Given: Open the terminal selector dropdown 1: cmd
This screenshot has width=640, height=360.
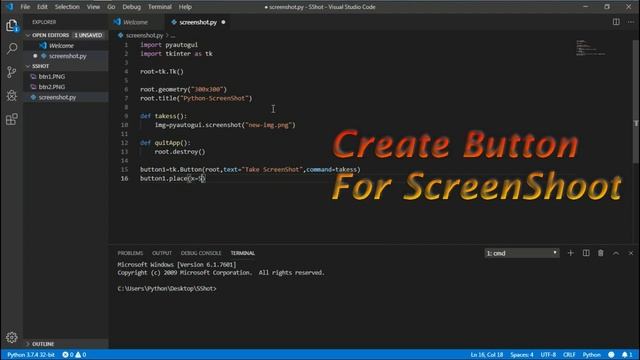Looking at the screenshot, I should 522,253.
